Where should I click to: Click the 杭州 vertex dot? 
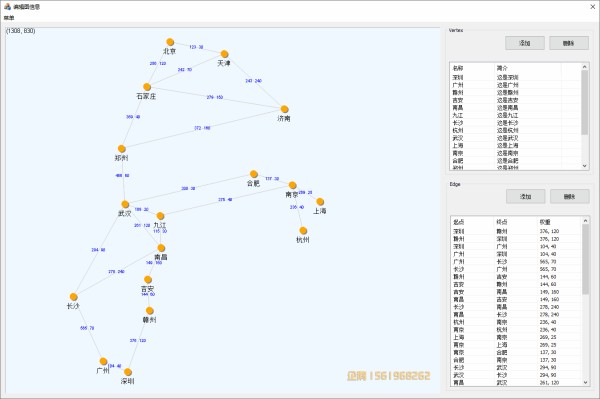pyautogui.click(x=303, y=230)
